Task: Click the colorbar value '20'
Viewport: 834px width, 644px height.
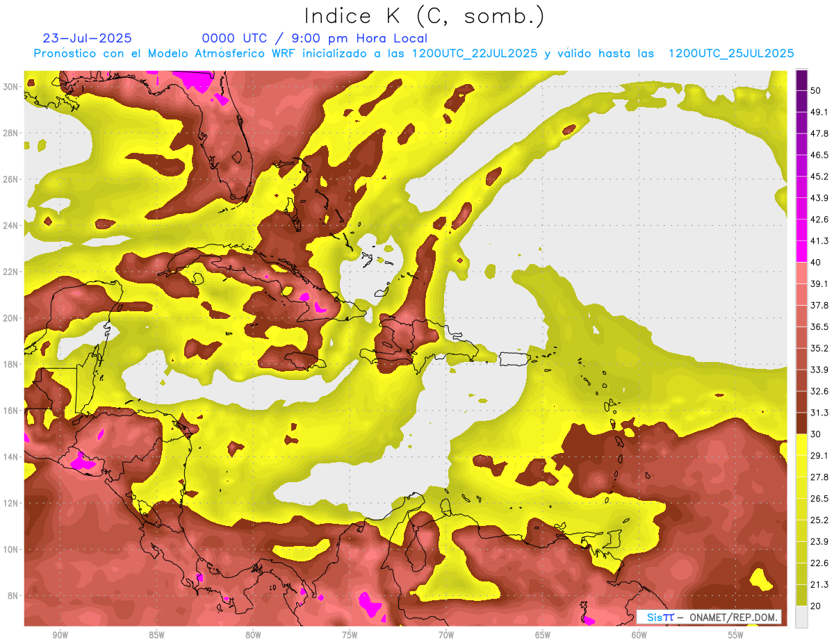Action: tap(815, 606)
